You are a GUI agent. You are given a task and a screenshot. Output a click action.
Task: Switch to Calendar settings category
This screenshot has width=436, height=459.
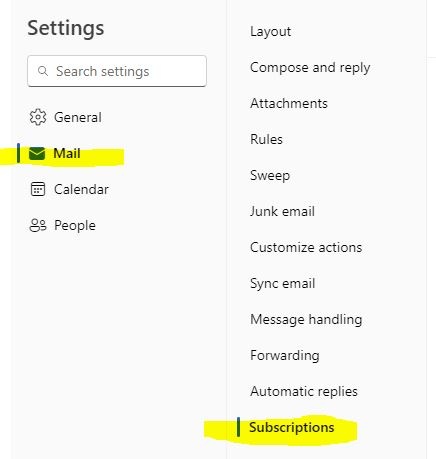(81, 189)
